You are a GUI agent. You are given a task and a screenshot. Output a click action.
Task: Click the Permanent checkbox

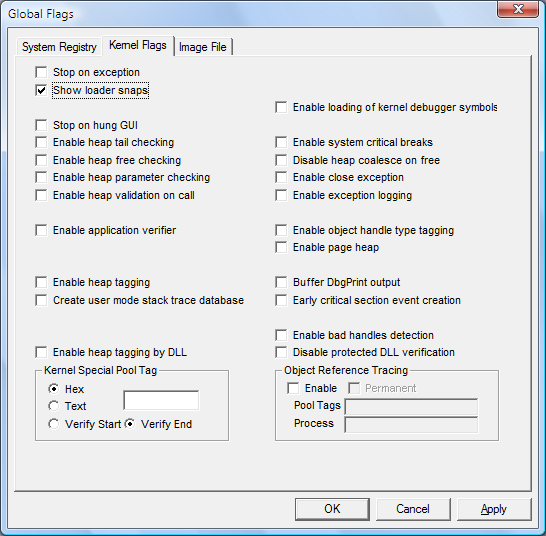[354, 388]
